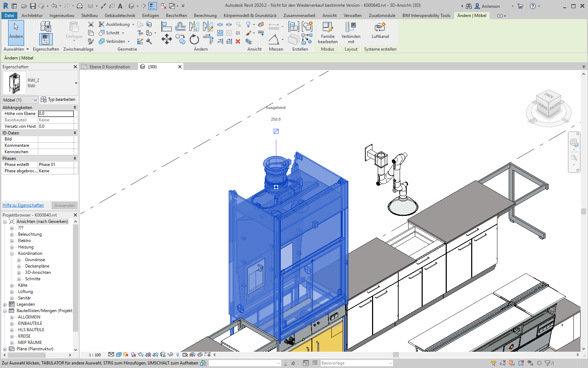The width and height of the screenshot is (588, 368).
Task: Switch to Ebene 0 Koordination view tab
Action: tap(109, 67)
